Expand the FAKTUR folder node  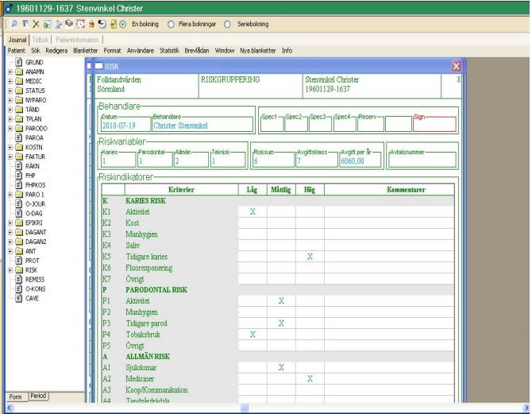[x=10, y=157]
